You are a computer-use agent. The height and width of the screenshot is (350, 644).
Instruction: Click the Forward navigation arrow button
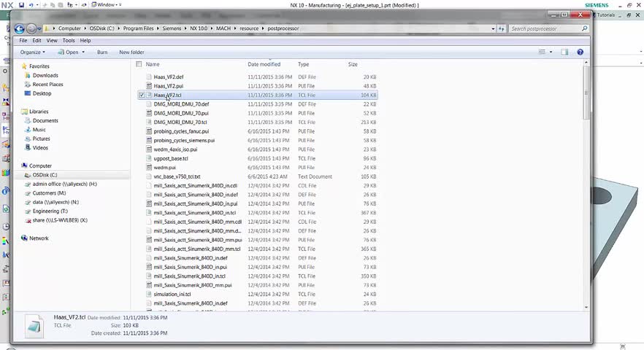(x=31, y=28)
